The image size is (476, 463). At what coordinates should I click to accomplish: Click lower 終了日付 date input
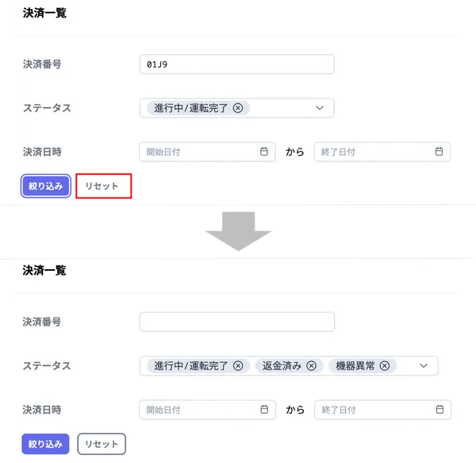tap(382, 410)
